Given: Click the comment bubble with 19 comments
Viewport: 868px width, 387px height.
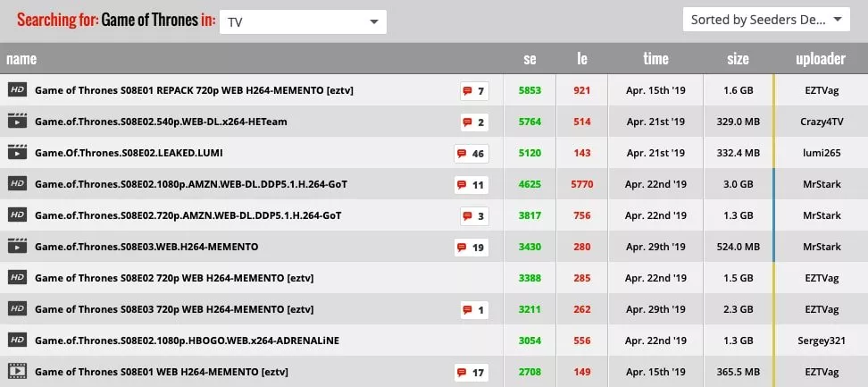Looking at the screenshot, I should [472, 247].
